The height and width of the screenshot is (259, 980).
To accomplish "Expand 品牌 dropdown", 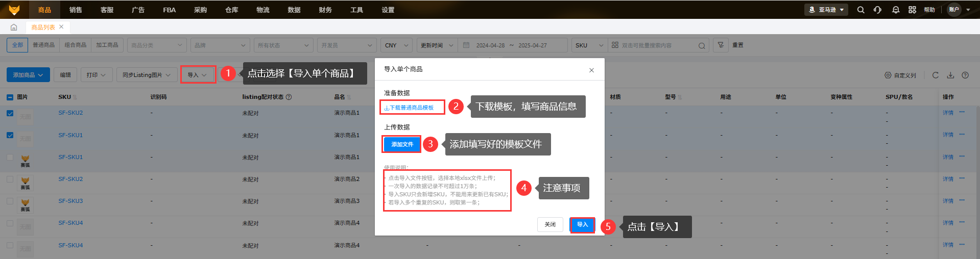I will 220,45.
